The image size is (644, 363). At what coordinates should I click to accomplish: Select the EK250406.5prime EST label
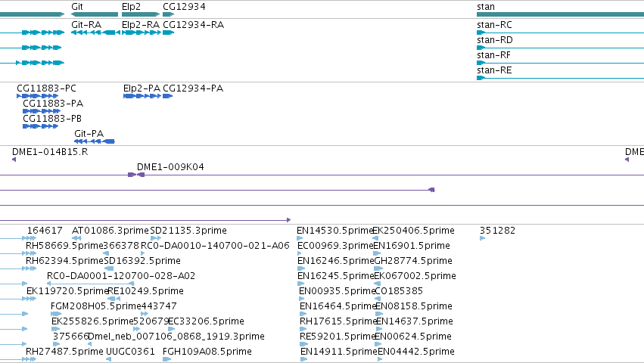(x=414, y=231)
